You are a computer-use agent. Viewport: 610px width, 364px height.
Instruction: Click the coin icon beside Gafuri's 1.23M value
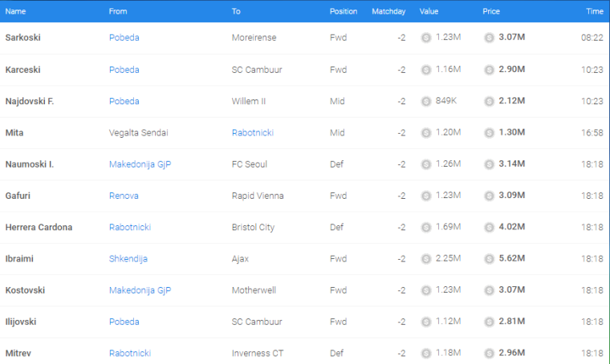[426, 196]
